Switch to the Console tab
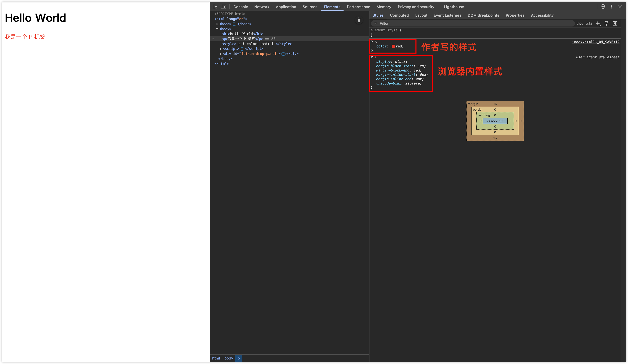Image resolution: width=628 pixels, height=364 pixels. click(241, 7)
